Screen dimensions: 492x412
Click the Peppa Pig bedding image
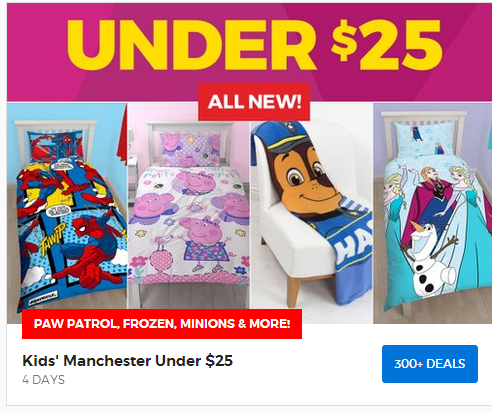pyautogui.click(x=189, y=213)
